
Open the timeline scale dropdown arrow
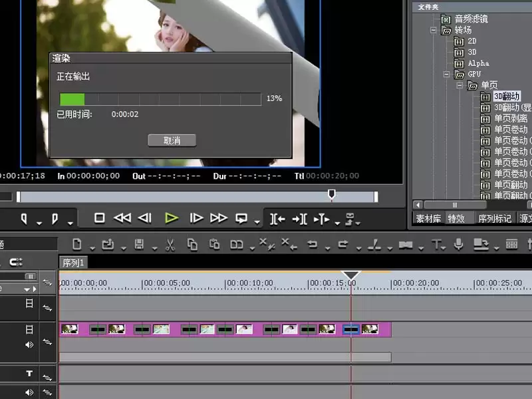pyautogui.click(x=27, y=289)
